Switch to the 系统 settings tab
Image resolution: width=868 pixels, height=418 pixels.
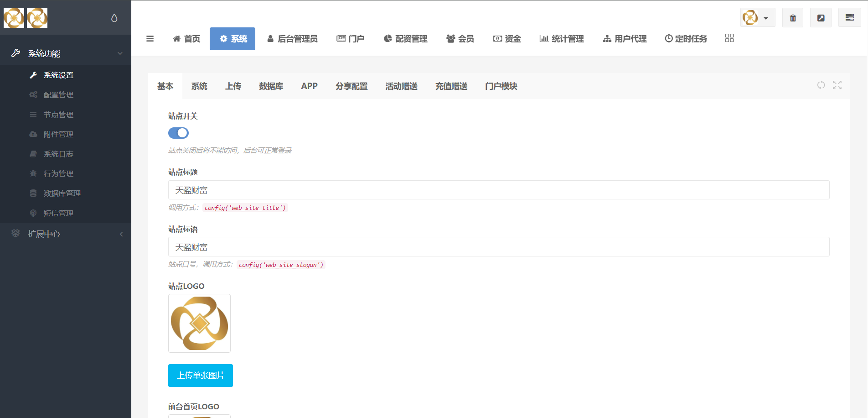click(199, 86)
